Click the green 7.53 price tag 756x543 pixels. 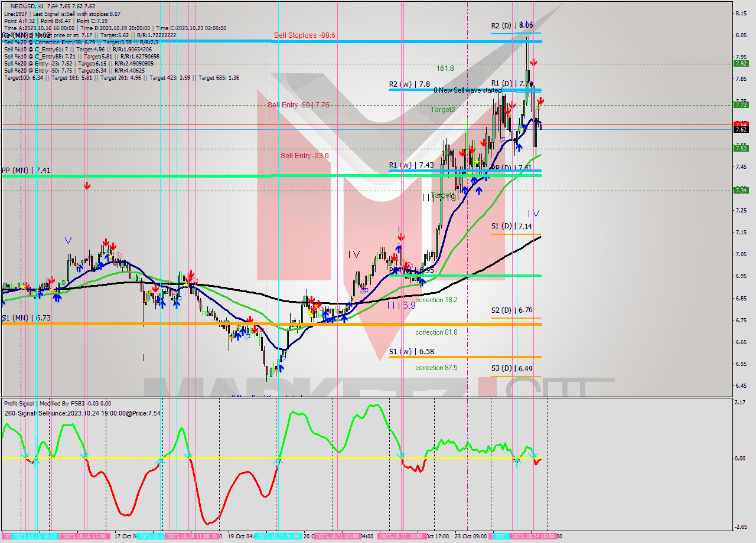pos(741,148)
